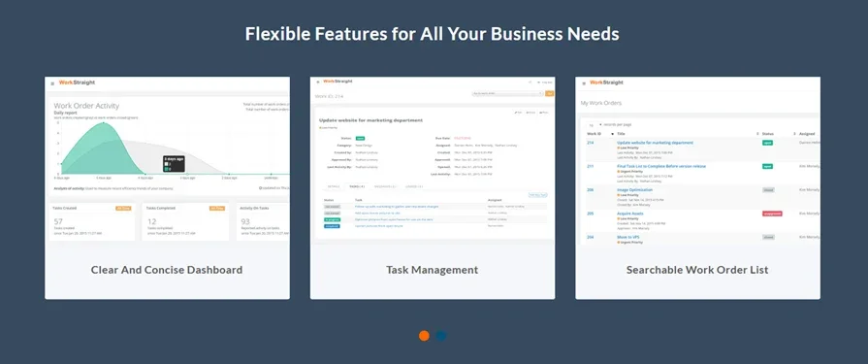Click the 3 days ago chart tooltip
The width and height of the screenshot is (868, 364).
(x=174, y=163)
